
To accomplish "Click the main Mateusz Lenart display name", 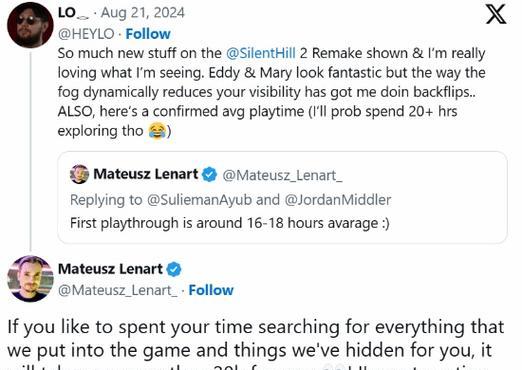I will pyautogui.click(x=110, y=269).
